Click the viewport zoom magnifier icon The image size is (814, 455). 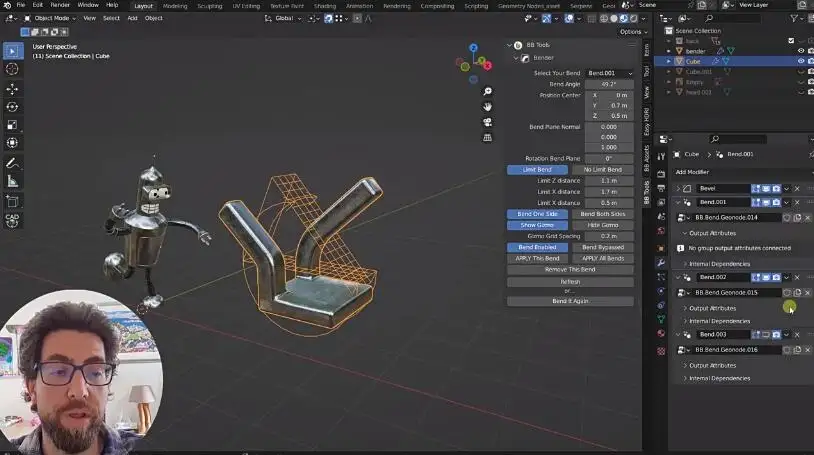point(487,91)
